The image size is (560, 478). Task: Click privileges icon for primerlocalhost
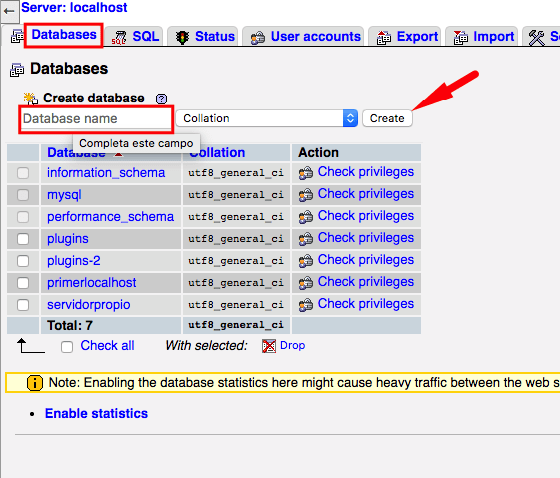pyautogui.click(x=306, y=283)
